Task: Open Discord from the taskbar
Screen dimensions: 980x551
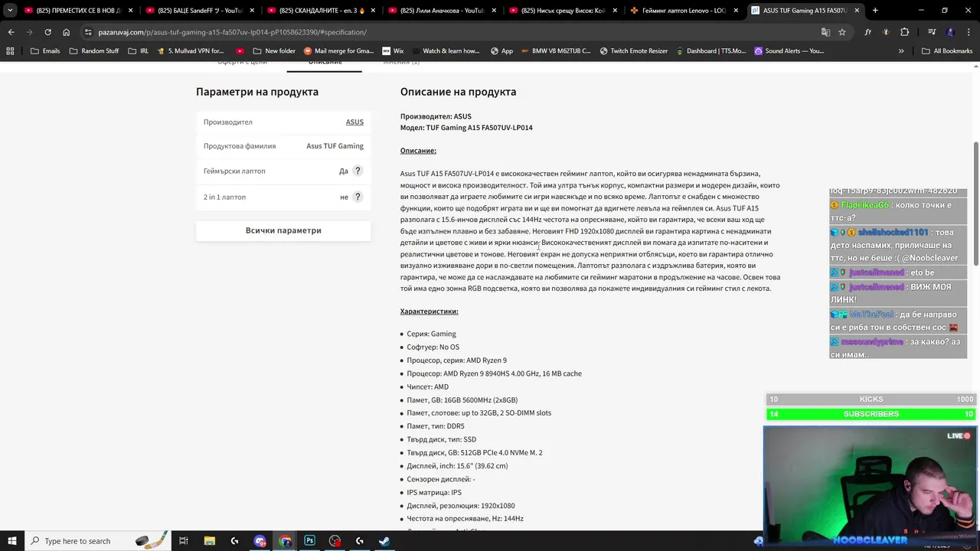Action: coord(260,541)
